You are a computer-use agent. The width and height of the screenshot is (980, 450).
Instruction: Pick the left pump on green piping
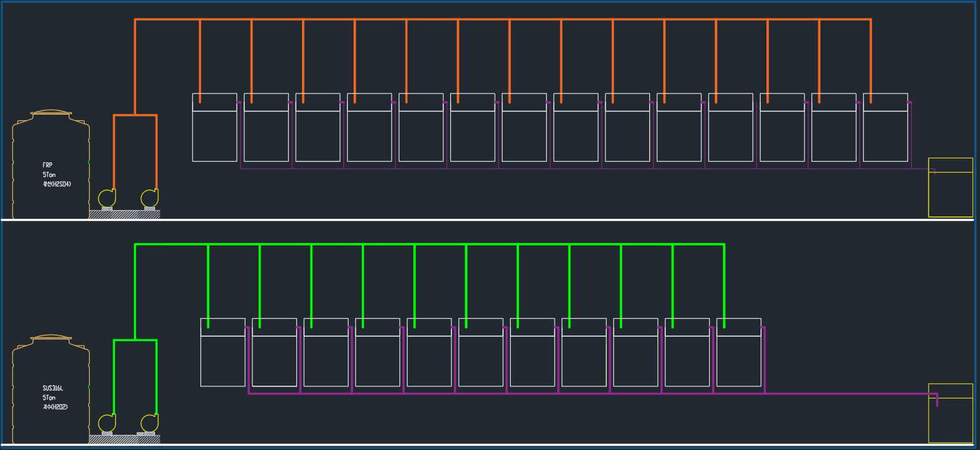107,423
